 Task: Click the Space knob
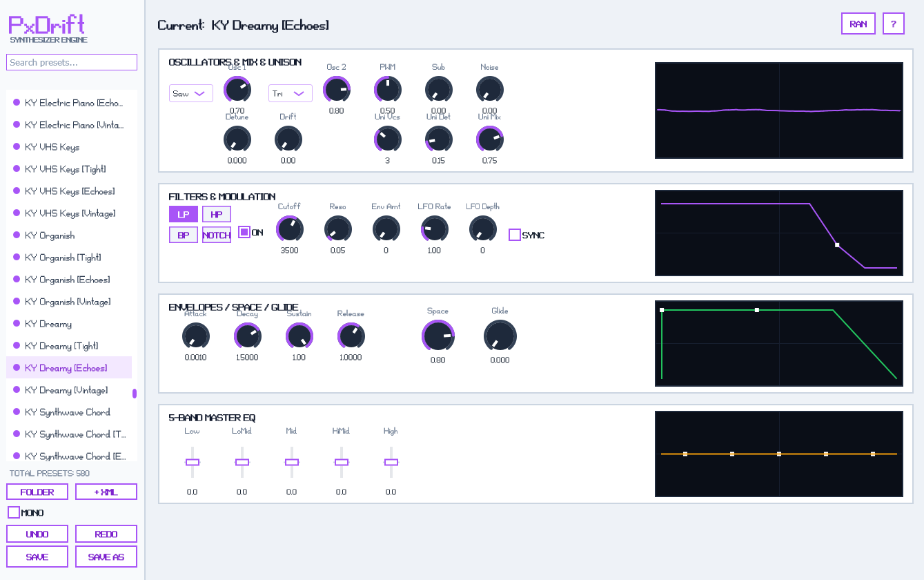(438, 336)
